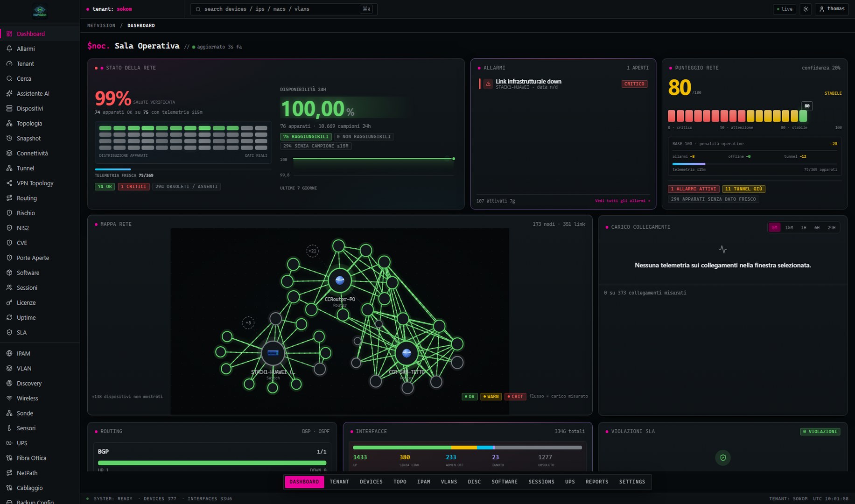Select the Cerca magnifier icon in sidebar

point(9,78)
